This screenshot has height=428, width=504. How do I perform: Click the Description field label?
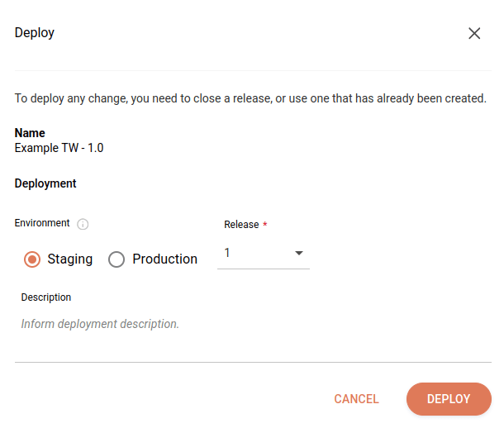tap(46, 297)
